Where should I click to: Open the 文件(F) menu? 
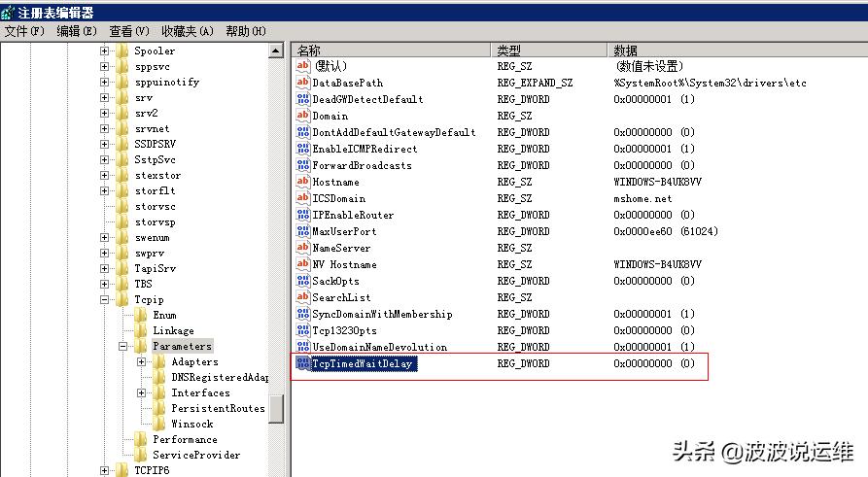(24, 31)
